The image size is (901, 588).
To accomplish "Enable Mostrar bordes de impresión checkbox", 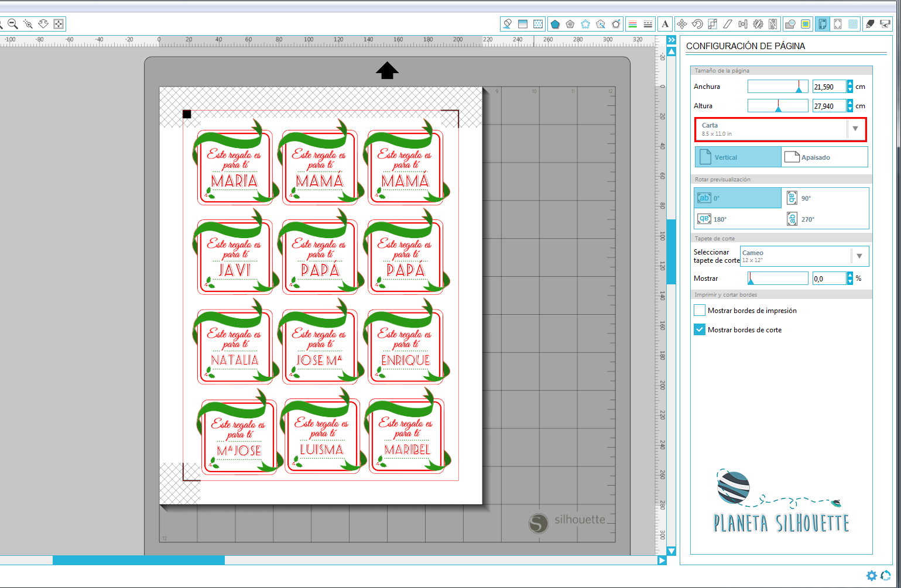I will pyautogui.click(x=700, y=311).
